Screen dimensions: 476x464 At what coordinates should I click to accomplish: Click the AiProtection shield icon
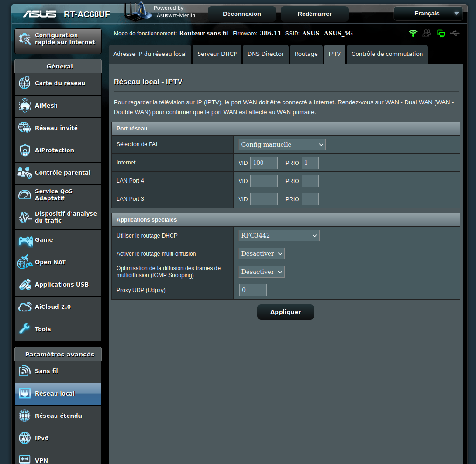(x=24, y=150)
